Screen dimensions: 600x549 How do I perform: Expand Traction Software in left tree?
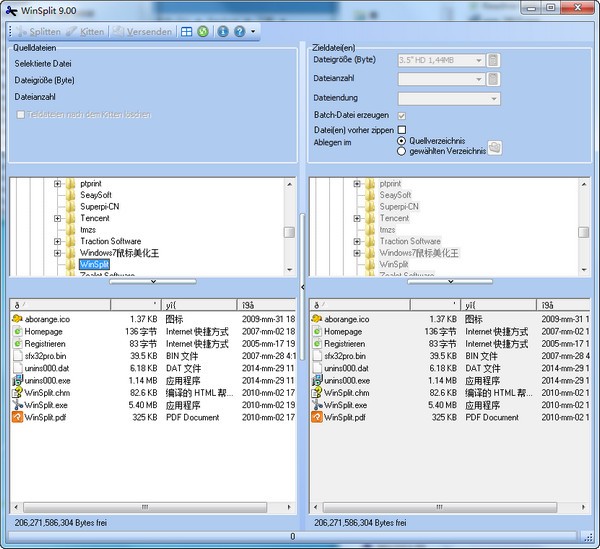pos(57,241)
